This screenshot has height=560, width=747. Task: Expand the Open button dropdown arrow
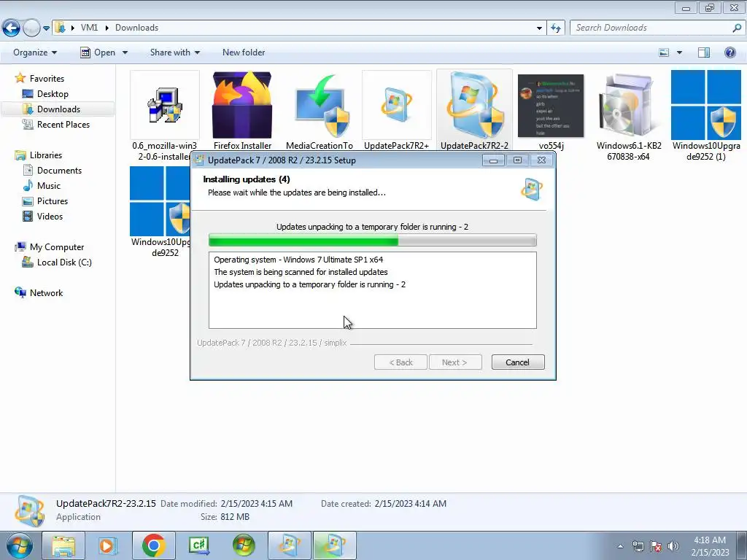(125, 52)
